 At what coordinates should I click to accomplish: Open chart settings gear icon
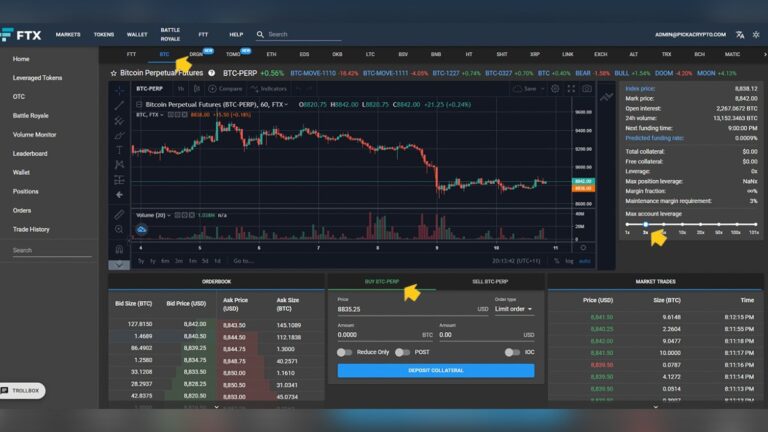[x=555, y=89]
